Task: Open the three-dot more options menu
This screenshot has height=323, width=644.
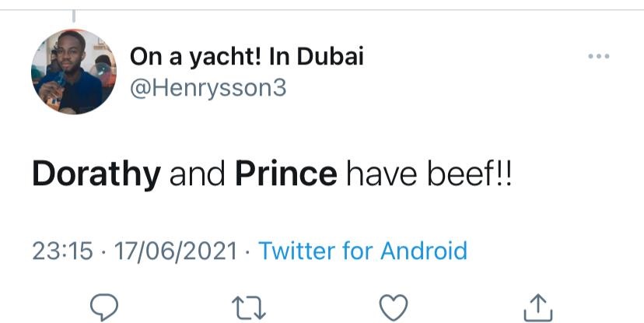Action: (598, 58)
